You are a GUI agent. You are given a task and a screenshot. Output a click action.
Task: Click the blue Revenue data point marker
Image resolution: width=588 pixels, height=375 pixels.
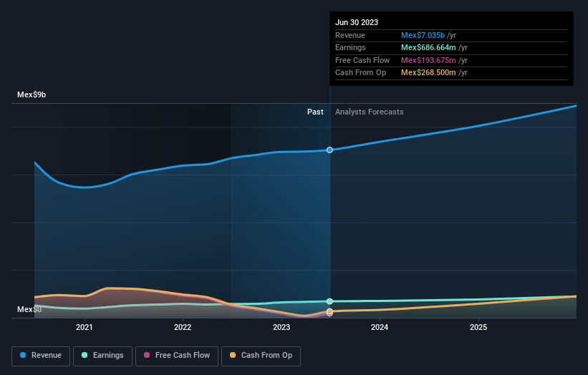329,150
